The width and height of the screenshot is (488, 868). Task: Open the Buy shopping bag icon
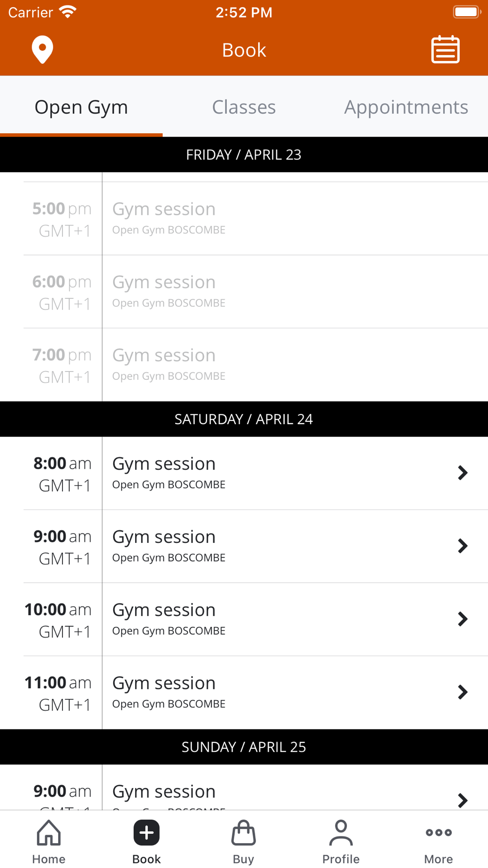tap(244, 833)
